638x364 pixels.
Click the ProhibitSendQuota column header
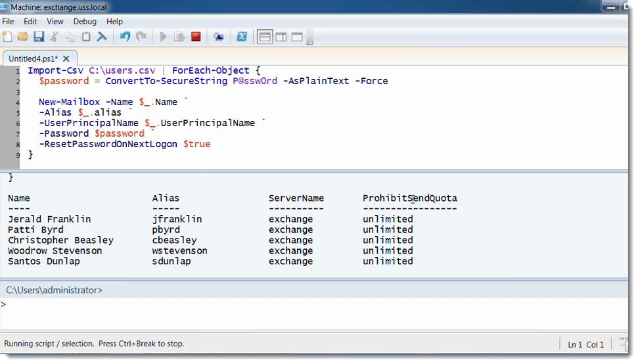(x=410, y=198)
